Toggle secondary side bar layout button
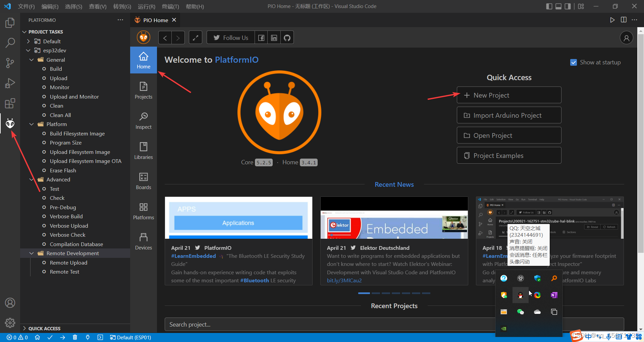644x342 pixels. coord(568,6)
